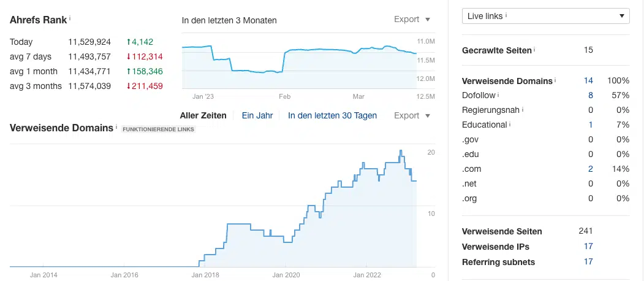644x281 pixels.
Task: Click info icon inside Live links box
Action: coord(507,15)
